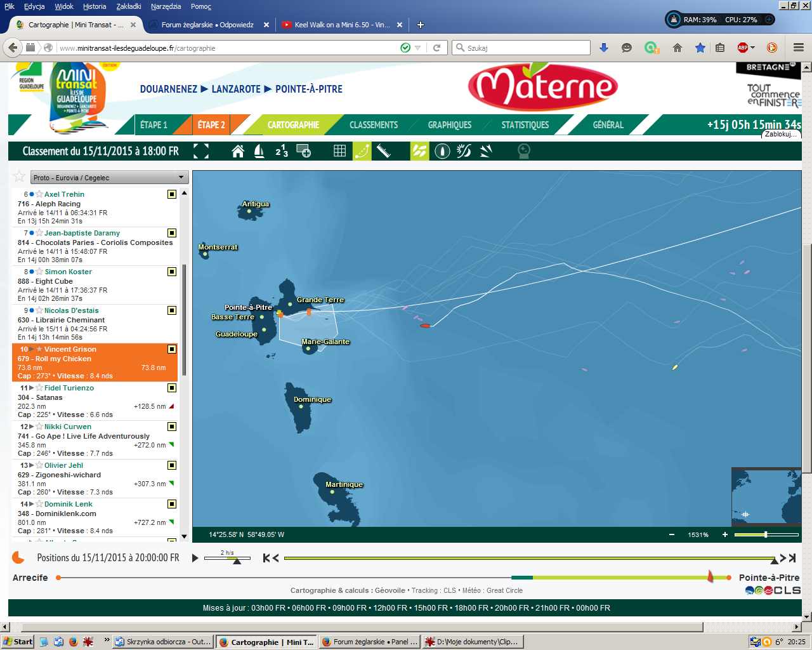This screenshot has width=812, height=650.
Task: Toggle the weather wind layer icon
Action: 464,151
